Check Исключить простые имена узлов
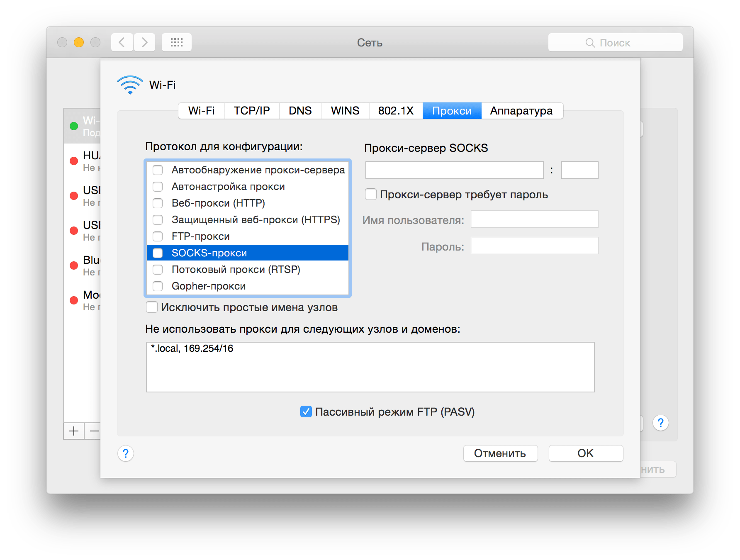This screenshot has height=560, width=740. click(152, 307)
